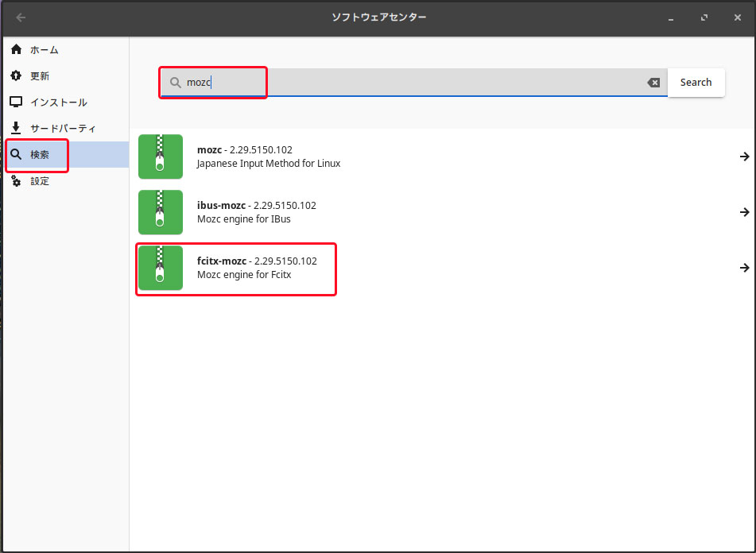Open details arrow for fcitx-mozc package
Screen dimensions: 756x553
tap(744, 268)
